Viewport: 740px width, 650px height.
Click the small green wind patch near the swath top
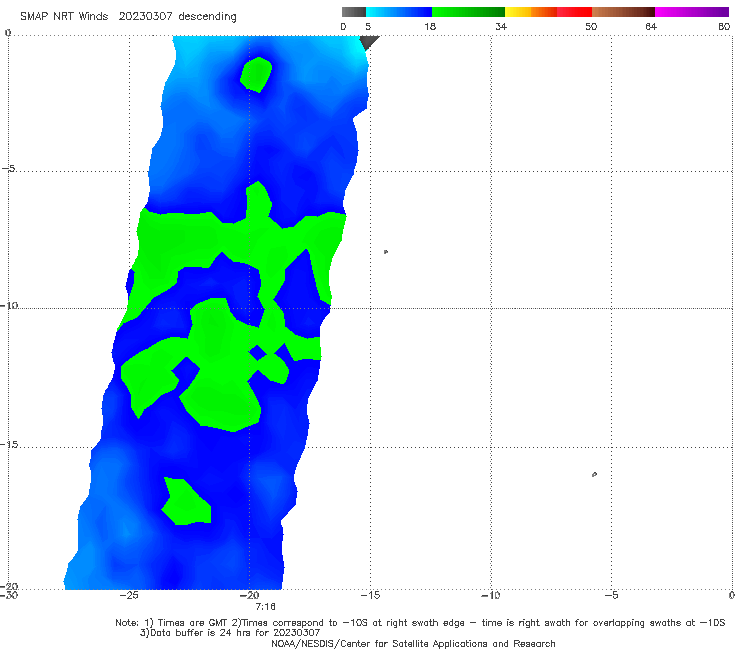coord(256,74)
